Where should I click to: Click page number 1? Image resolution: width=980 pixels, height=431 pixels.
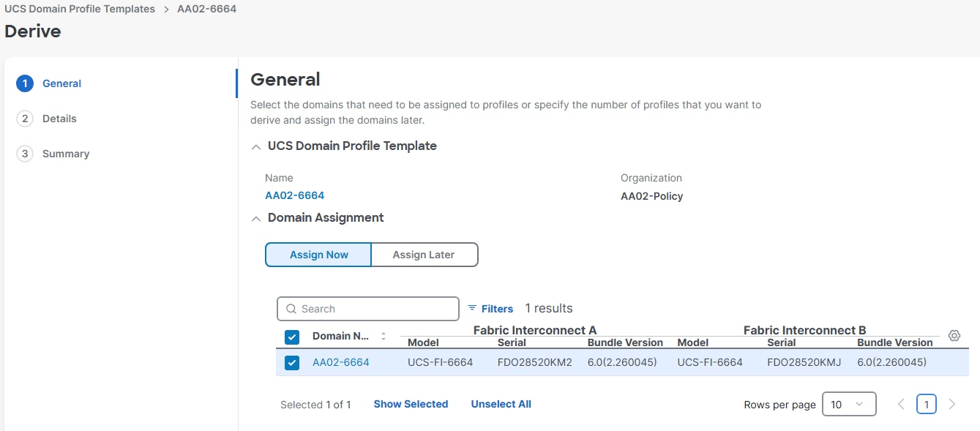pos(926,404)
